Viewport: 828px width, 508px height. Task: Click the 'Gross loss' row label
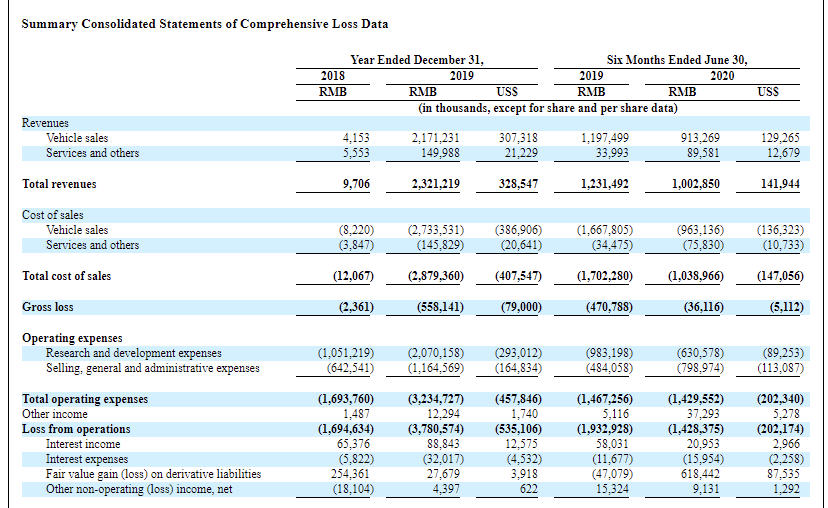click(x=48, y=307)
